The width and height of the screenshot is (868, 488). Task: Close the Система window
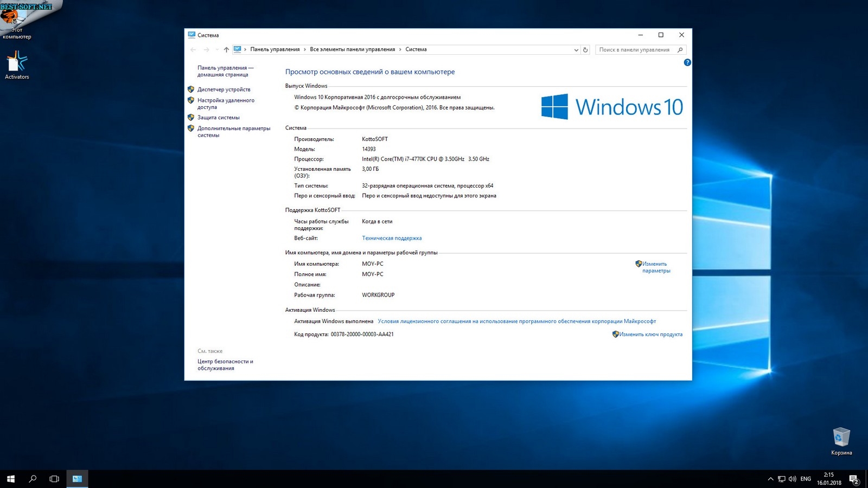point(681,35)
